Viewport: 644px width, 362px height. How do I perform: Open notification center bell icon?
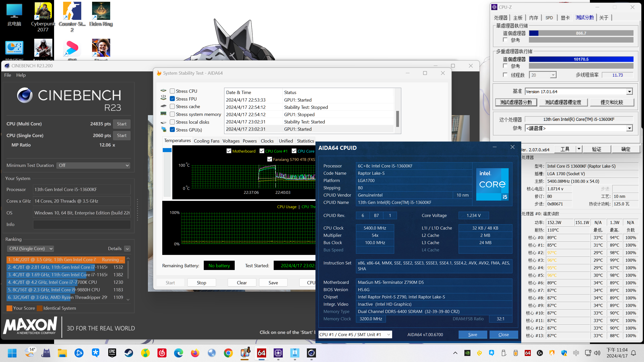coord(634,353)
